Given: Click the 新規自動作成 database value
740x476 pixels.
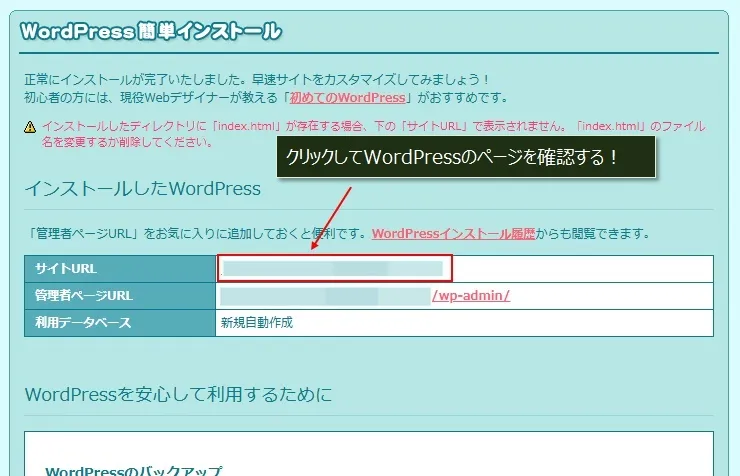Looking at the screenshot, I should point(257,323).
